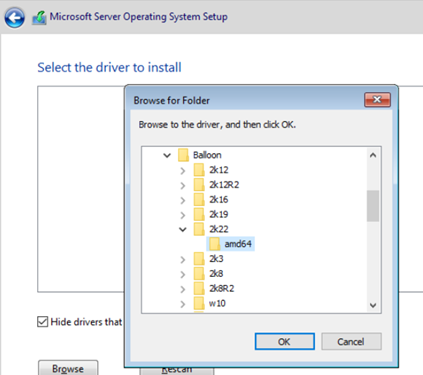Expand the 2k12R2 folder
This screenshot has height=375, width=423.
183,185
